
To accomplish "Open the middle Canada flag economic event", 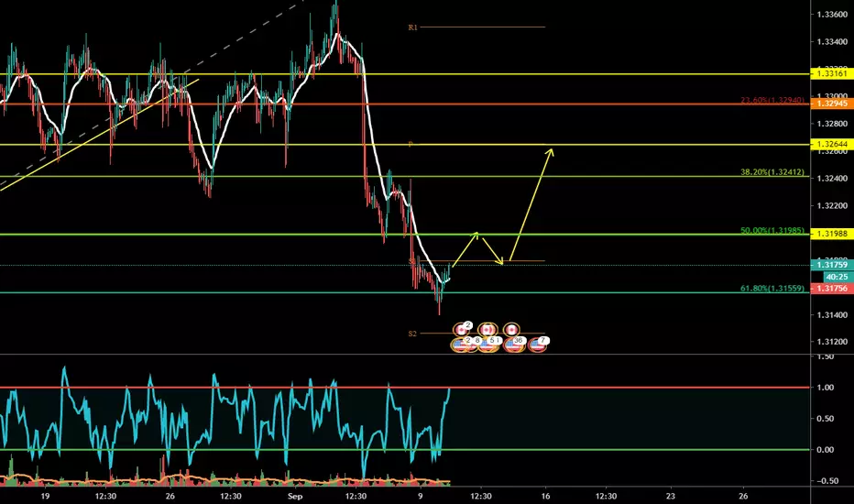I will pyautogui.click(x=487, y=330).
